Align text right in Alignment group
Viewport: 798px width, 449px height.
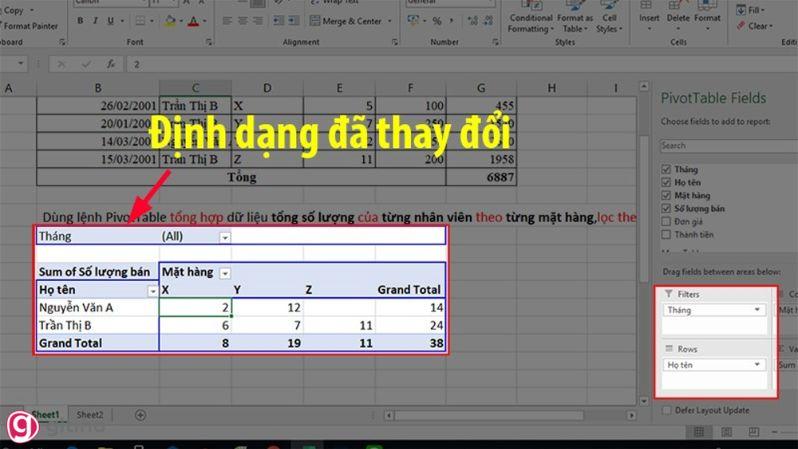click(258, 21)
